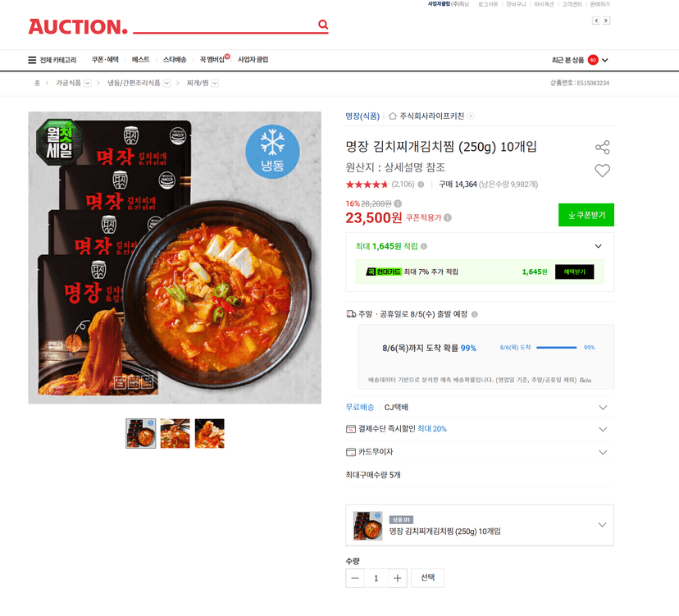
Task: Decrease quantity with minus button
Action: (355, 578)
